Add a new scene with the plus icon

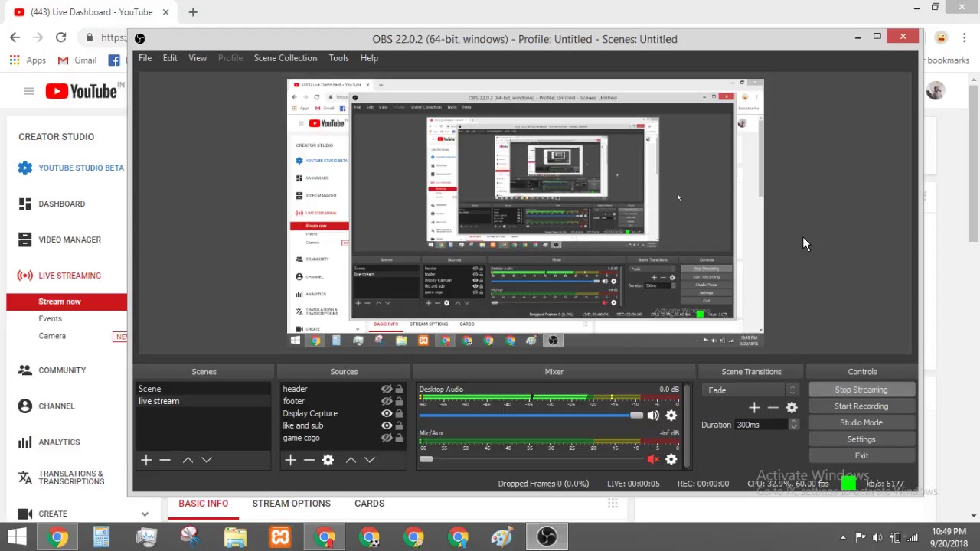146,460
